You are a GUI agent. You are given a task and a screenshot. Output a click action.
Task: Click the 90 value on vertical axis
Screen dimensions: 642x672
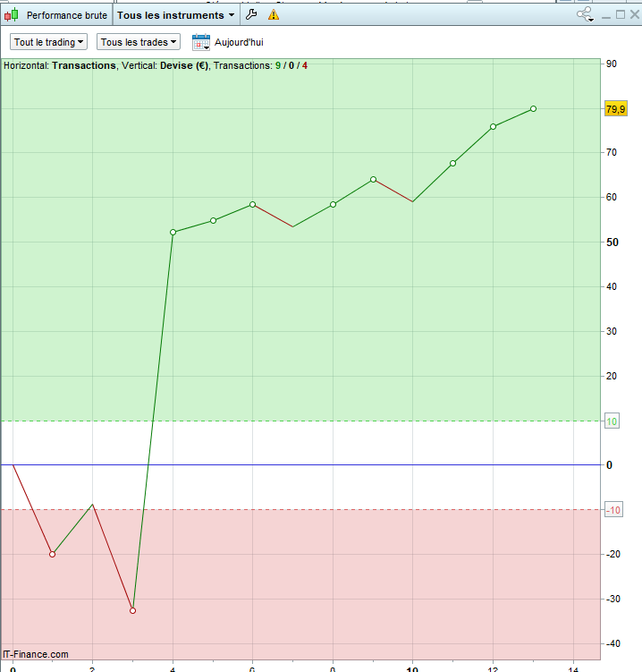[x=612, y=64]
